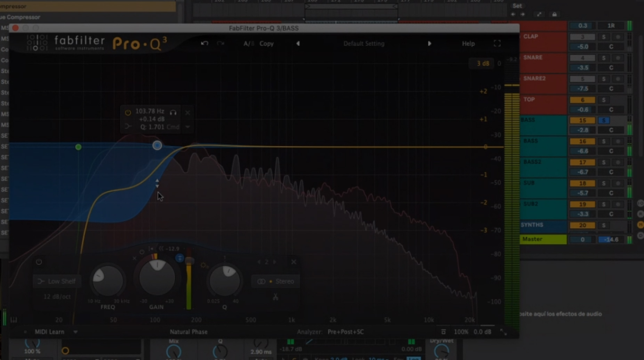Go to next preset arrow

tap(429, 44)
